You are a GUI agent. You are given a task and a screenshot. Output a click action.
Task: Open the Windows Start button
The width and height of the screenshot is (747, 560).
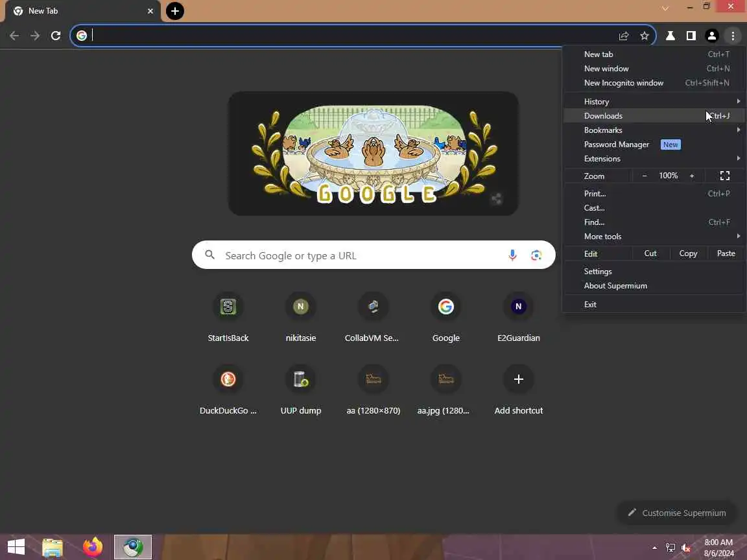pos(16,546)
